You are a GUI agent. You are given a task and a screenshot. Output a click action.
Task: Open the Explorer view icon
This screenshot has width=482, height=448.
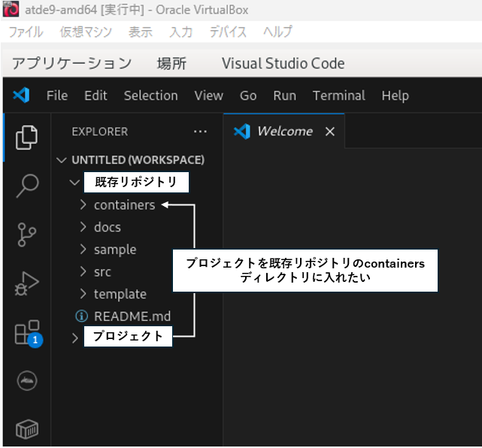click(26, 136)
